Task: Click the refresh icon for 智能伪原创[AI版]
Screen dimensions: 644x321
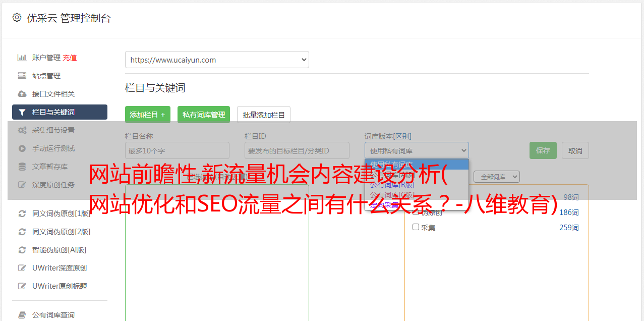Action: pyautogui.click(x=22, y=250)
